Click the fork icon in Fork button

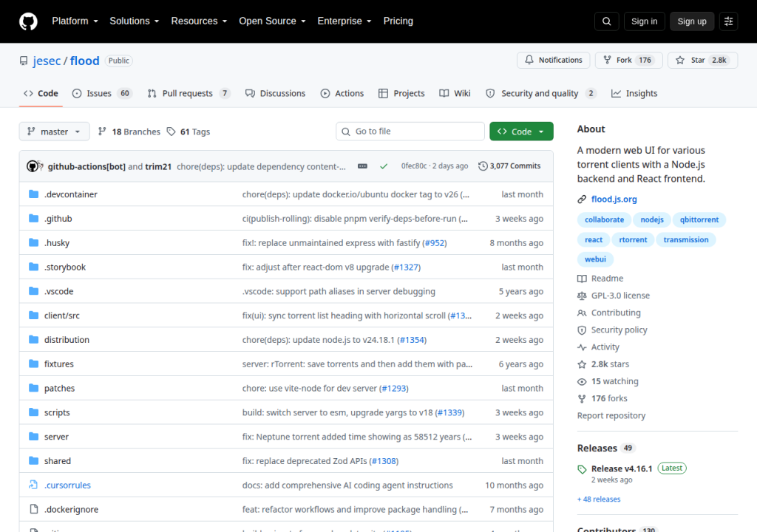(608, 60)
